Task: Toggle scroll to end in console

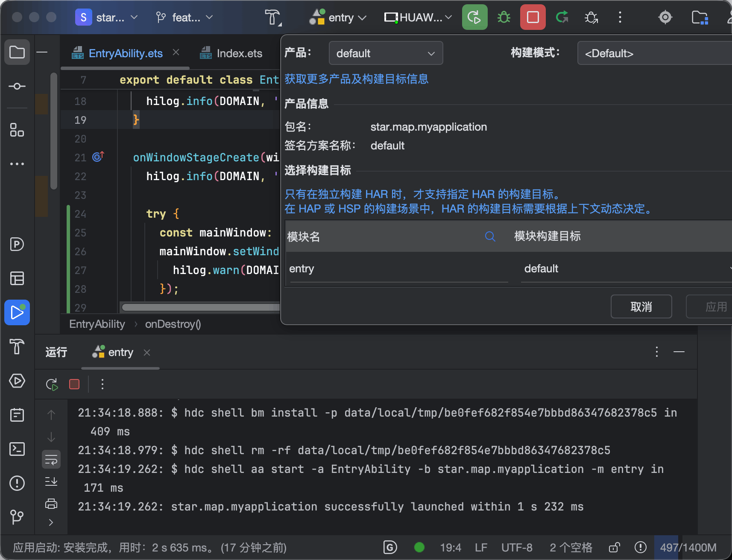Action: pyautogui.click(x=51, y=481)
